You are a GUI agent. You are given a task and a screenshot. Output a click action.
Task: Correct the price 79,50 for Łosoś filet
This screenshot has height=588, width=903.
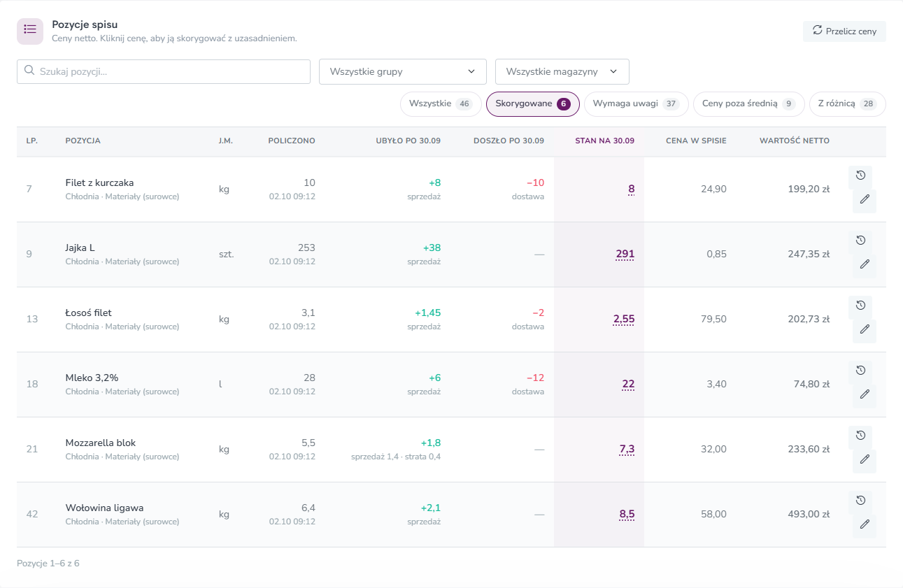[x=713, y=319]
